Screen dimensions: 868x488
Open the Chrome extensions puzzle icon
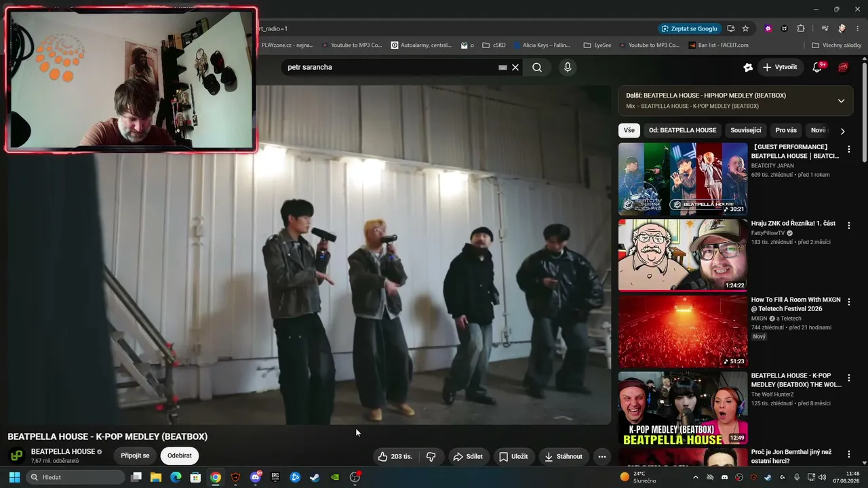801,28
